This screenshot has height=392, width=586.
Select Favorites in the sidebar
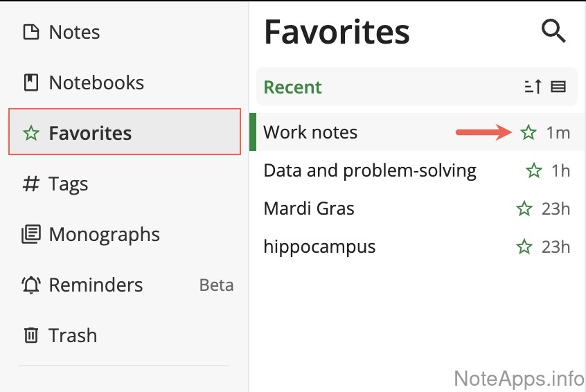(x=90, y=133)
